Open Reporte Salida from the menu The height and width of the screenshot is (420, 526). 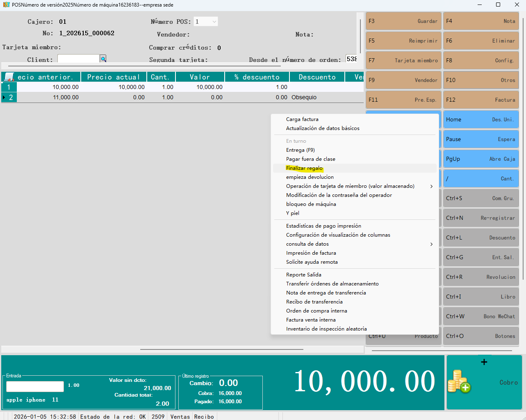pyautogui.click(x=303, y=275)
